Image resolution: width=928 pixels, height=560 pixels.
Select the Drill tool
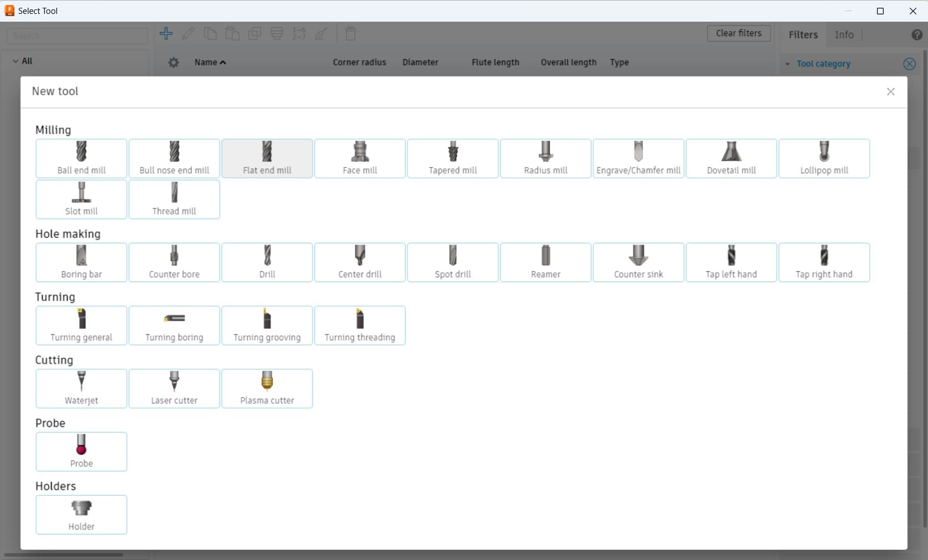267,263
